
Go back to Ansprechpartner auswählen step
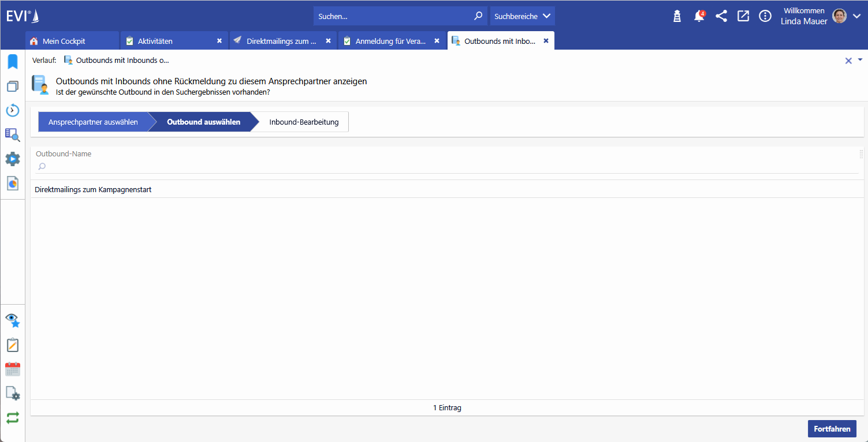pos(93,122)
